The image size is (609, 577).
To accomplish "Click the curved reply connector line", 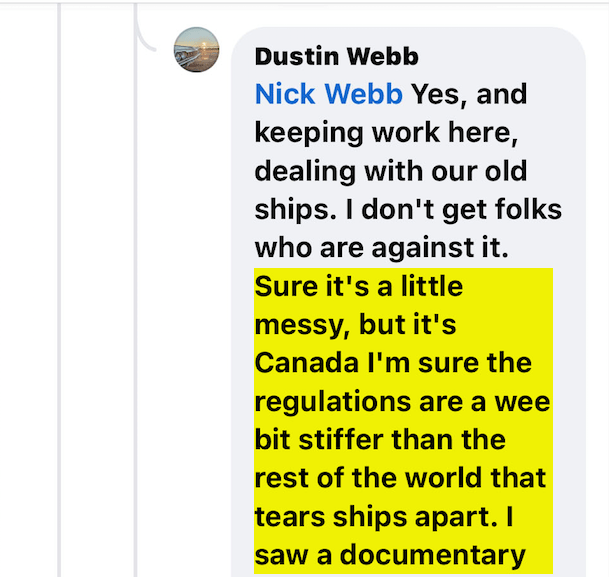I will click(x=149, y=37).
